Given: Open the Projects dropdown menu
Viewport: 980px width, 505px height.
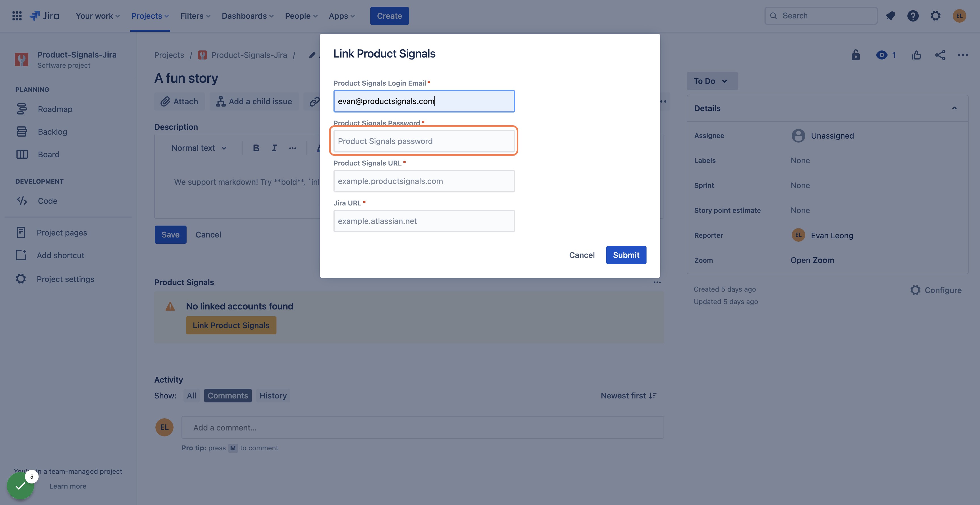Looking at the screenshot, I should (150, 16).
